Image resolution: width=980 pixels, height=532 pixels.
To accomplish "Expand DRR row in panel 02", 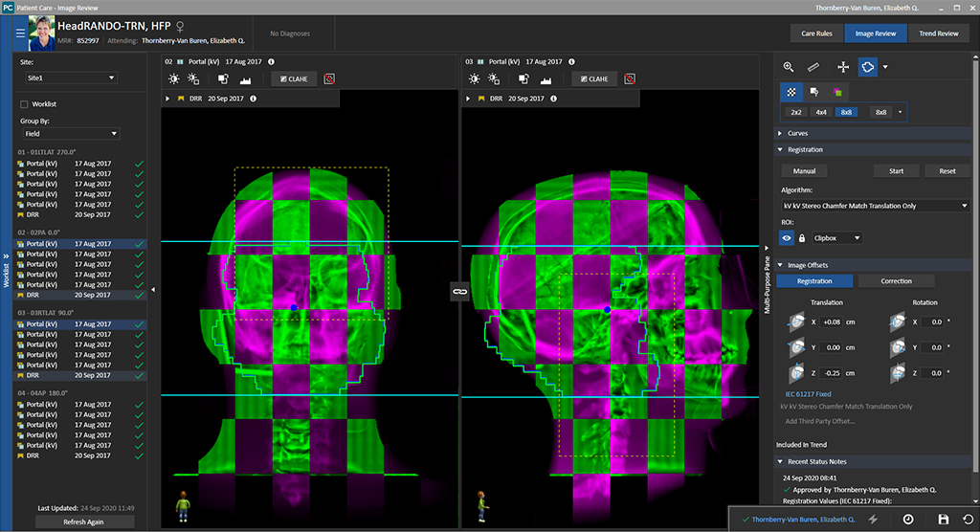I will tap(167, 99).
